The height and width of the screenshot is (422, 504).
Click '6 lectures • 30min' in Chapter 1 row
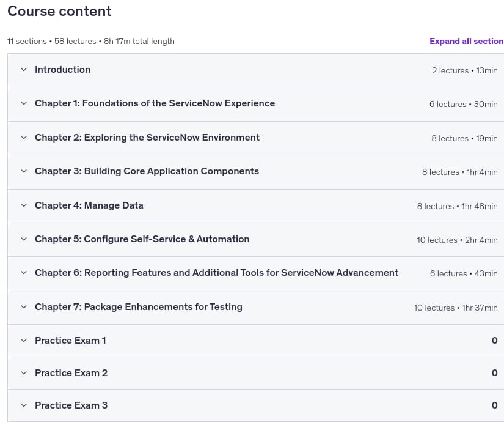(464, 105)
